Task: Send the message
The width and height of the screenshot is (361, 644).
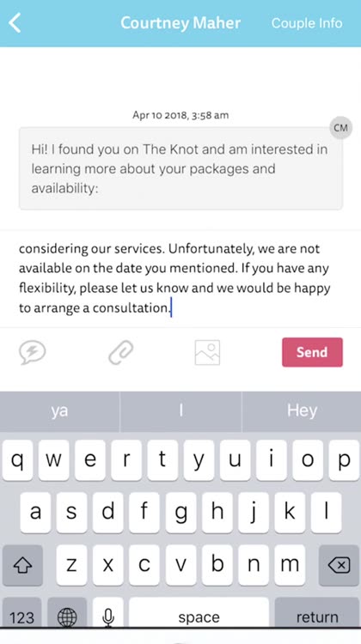Action: 312,352
